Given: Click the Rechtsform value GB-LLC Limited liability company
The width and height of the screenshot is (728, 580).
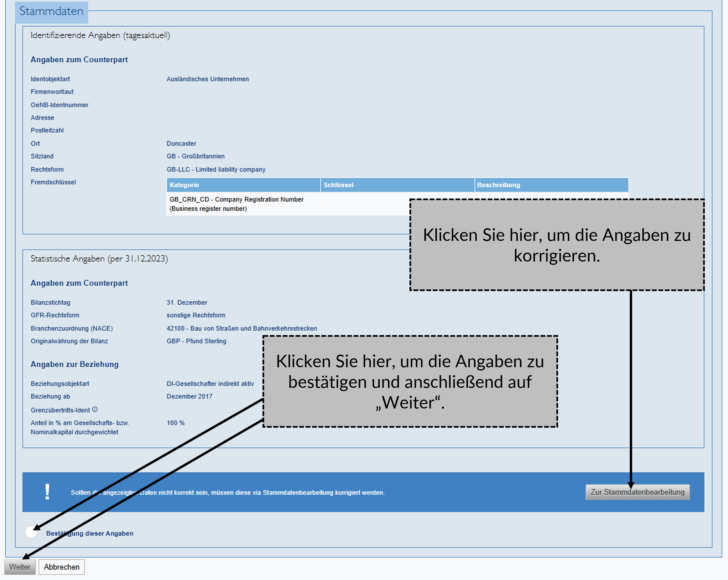Looking at the screenshot, I should (x=216, y=169).
